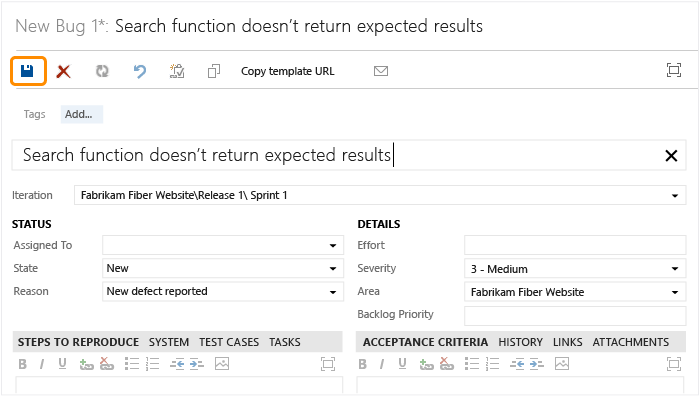Toggle full screen view in the toolbar

click(x=674, y=70)
